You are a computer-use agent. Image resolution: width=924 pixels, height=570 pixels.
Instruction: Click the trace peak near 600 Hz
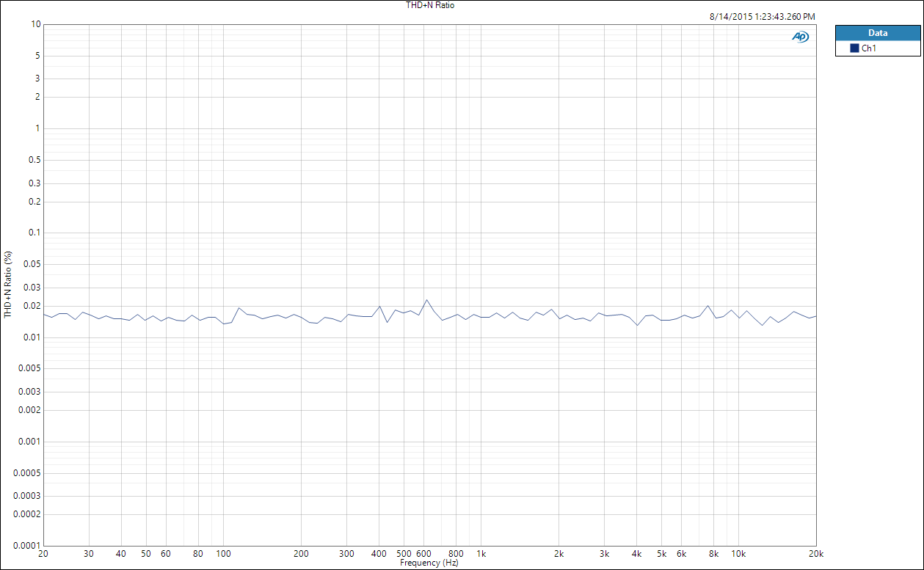point(426,299)
